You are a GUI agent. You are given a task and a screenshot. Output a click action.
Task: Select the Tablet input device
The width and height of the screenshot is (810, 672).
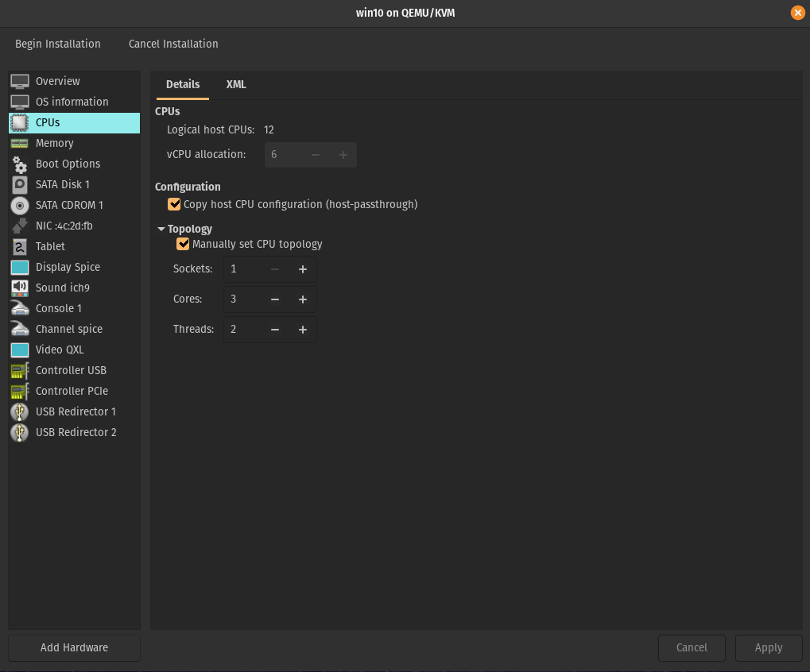(x=19, y=246)
